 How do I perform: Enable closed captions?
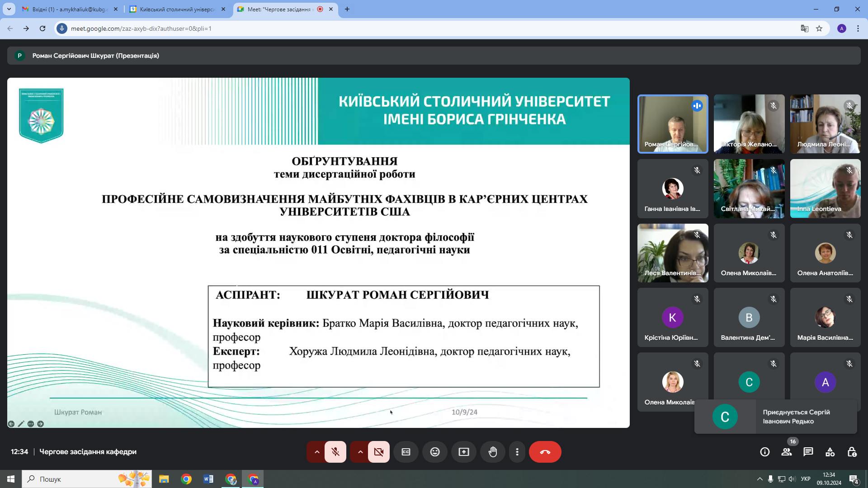(x=406, y=451)
